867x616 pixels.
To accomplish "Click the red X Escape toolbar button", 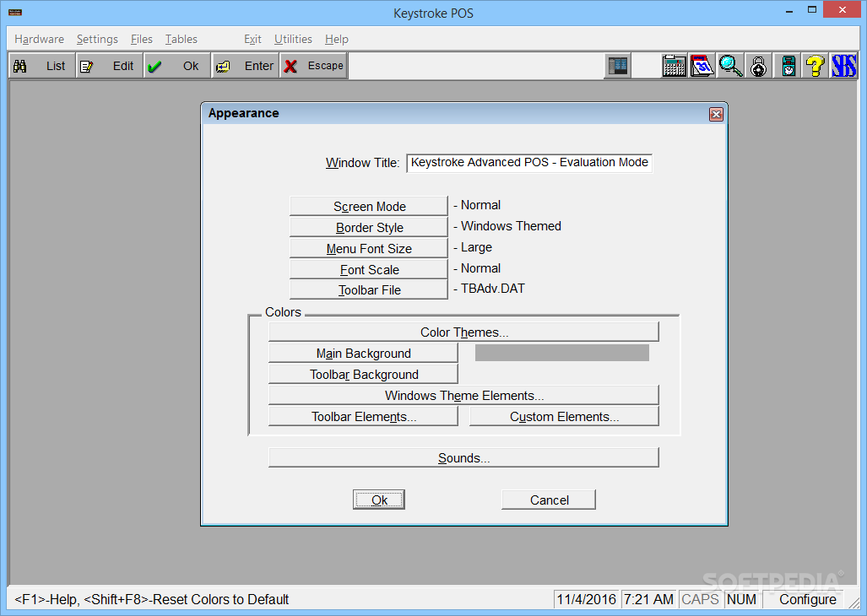I will pyautogui.click(x=313, y=66).
